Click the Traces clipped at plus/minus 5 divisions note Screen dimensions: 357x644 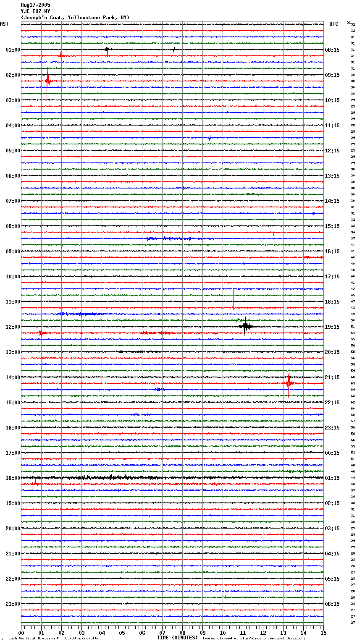pos(254,639)
